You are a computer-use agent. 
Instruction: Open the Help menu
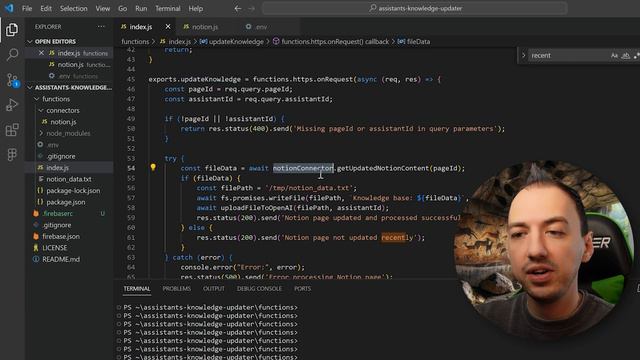coord(196,8)
